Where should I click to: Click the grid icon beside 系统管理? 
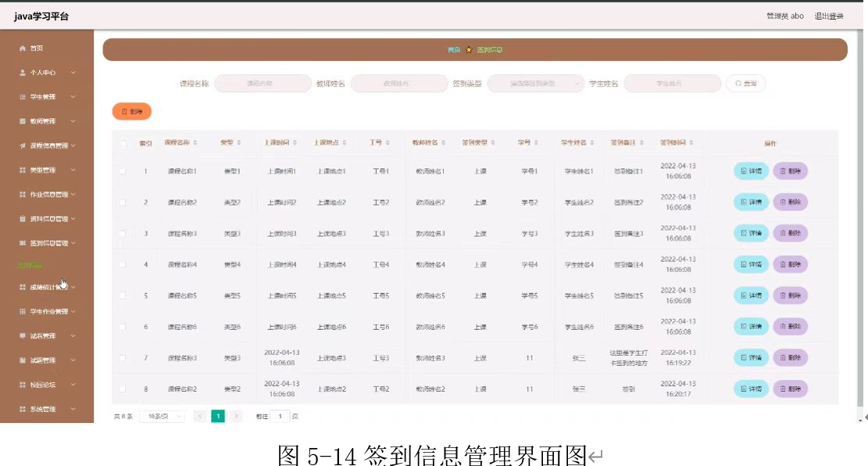22,409
